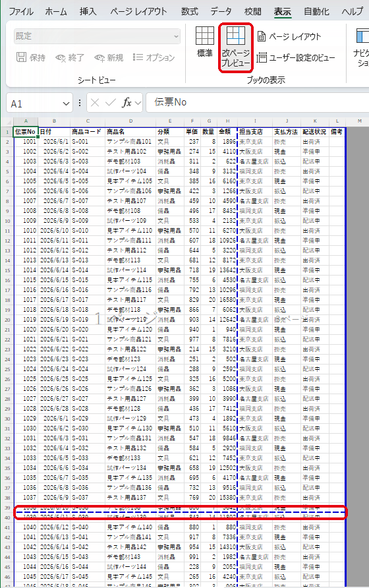
Task: Click product code cell S-033
Action: coord(88,458)
